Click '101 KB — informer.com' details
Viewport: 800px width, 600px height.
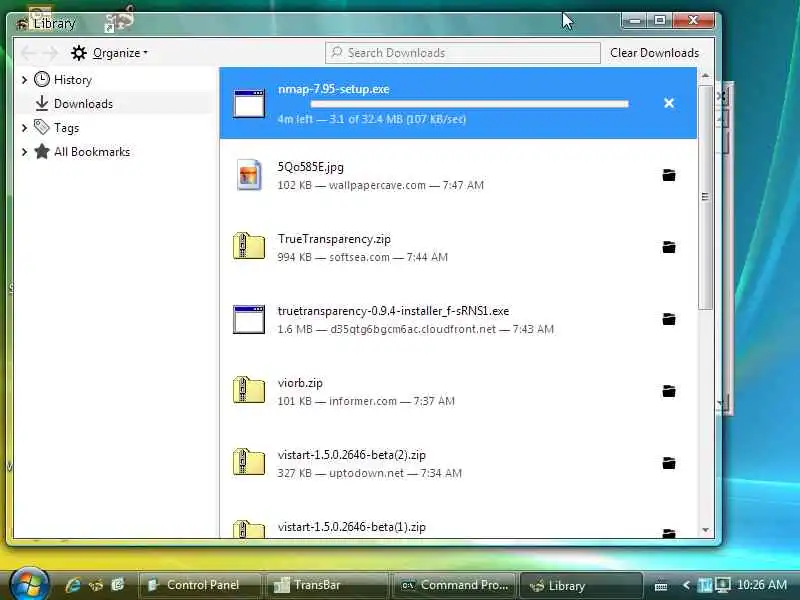pyautogui.click(x=366, y=401)
